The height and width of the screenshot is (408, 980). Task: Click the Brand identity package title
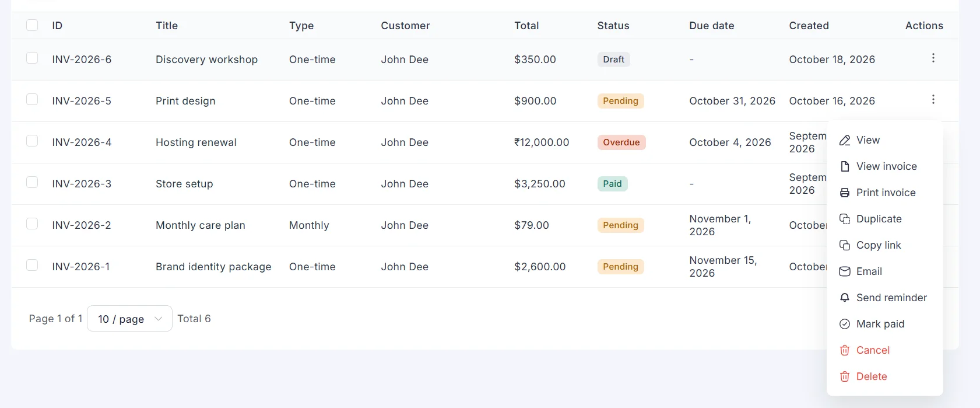click(x=213, y=267)
